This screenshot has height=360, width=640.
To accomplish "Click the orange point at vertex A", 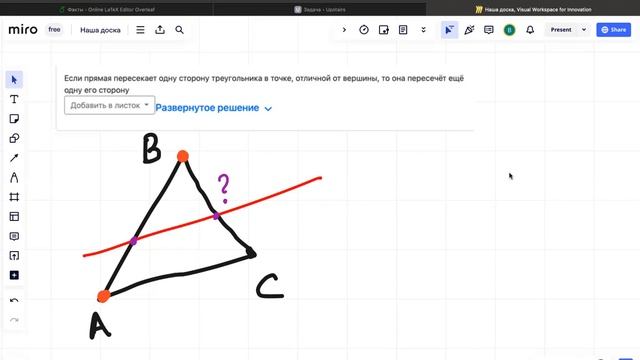I will (104, 296).
